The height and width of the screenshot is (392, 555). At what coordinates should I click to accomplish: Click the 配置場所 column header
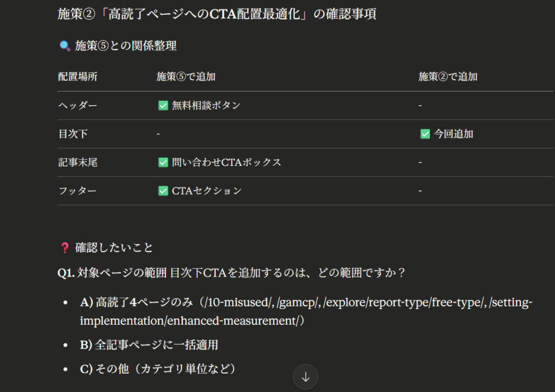(78, 77)
